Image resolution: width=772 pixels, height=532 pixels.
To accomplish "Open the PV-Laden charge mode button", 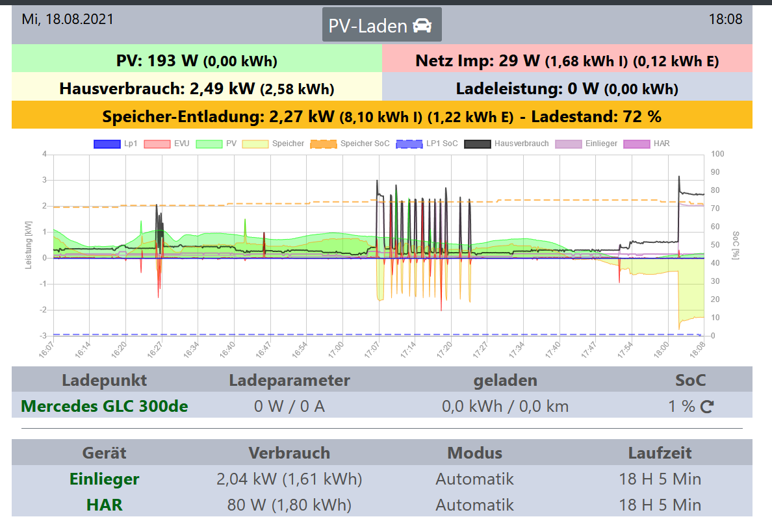I will pos(381,25).
